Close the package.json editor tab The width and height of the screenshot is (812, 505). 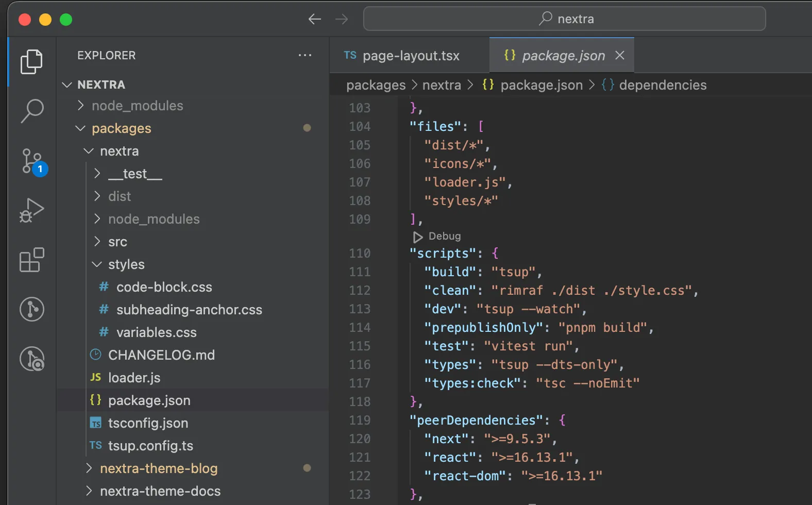coord(620,56)
